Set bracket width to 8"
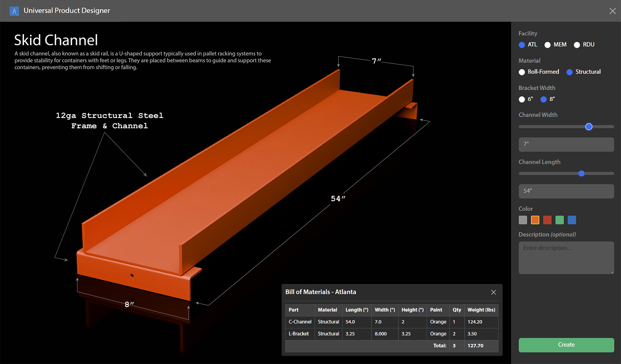This screenshot has height=364, width=621. (x=547, y=99)
